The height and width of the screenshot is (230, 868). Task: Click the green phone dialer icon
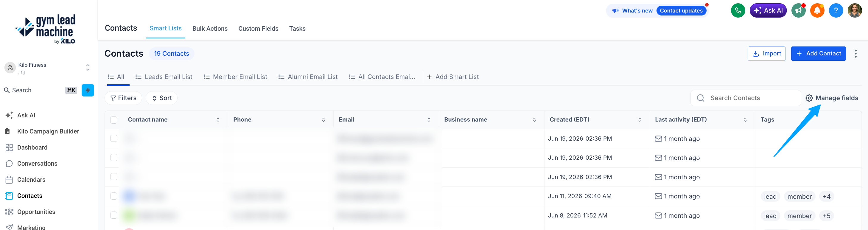738,10
